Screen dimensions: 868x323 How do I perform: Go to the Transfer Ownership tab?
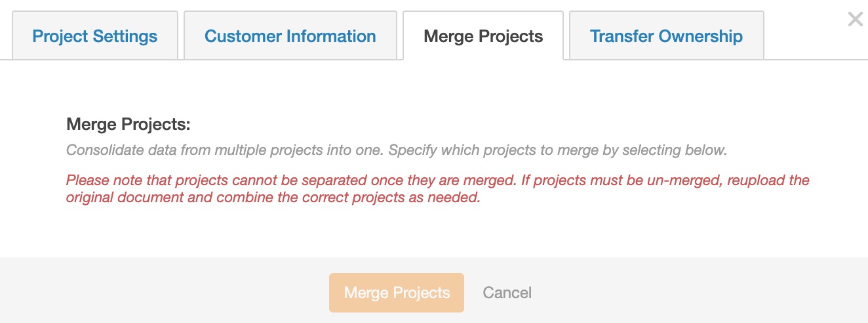click(666, 35)
